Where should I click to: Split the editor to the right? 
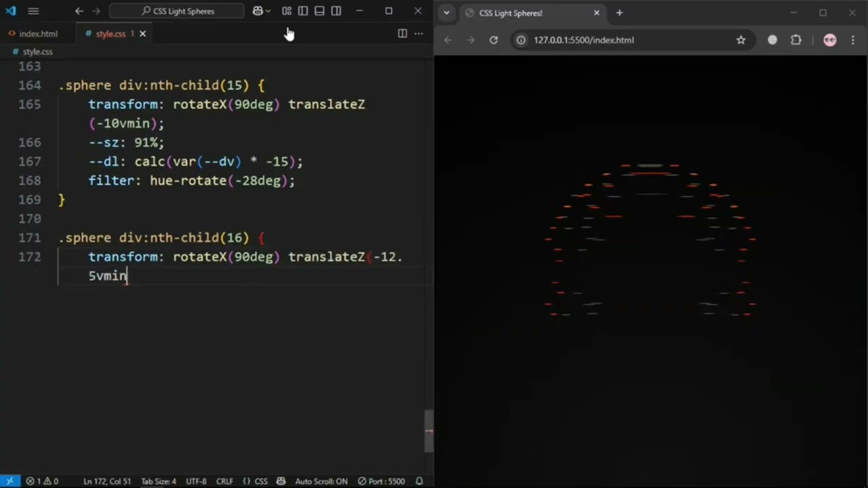[402, 33]
